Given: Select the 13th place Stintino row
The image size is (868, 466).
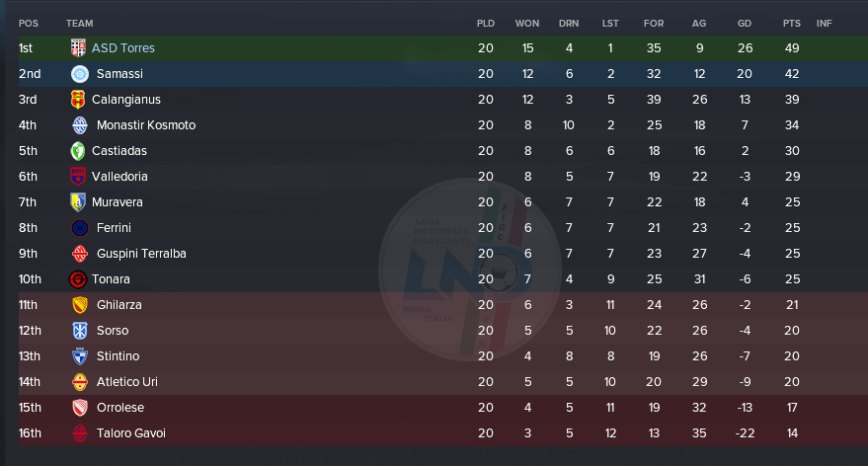Looking at the screenshot, I should point(434,355).
